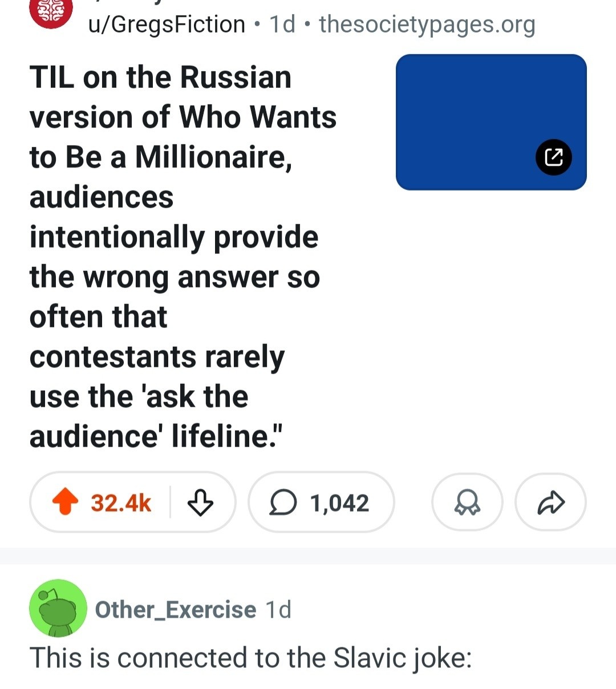Downvote the post with the down arrow
This screenshot has height=689, width=616.
tap(200, 502)
